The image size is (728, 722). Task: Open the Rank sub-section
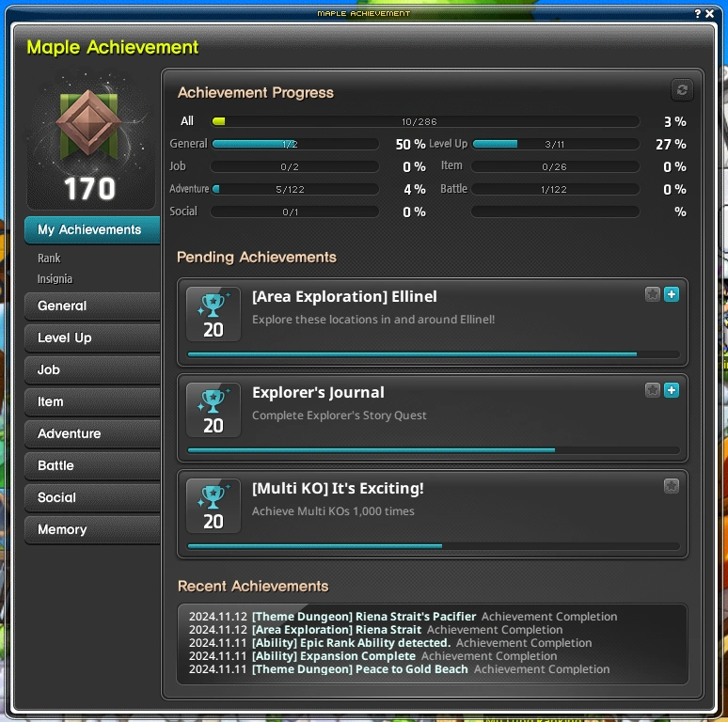[49, 258]
